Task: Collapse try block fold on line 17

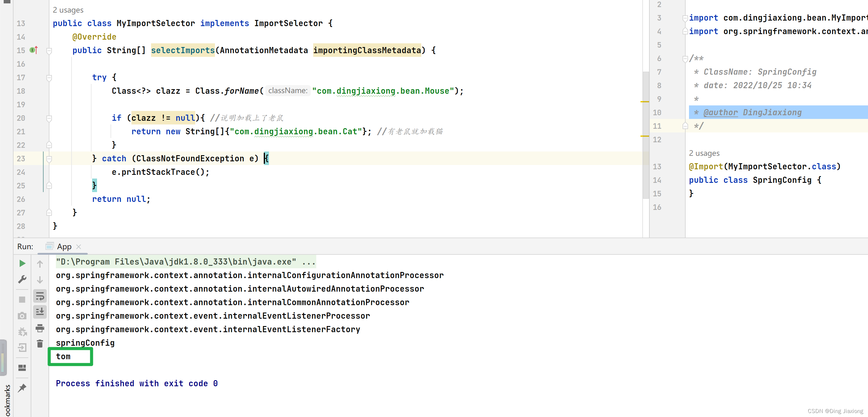Action: (49, 78)
